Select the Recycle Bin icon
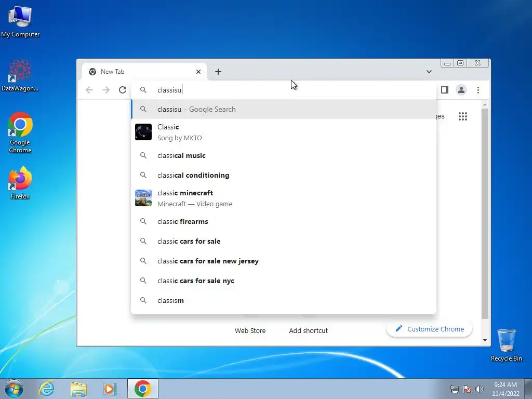This screenshot has width=532, height=399. pos(506,345)
